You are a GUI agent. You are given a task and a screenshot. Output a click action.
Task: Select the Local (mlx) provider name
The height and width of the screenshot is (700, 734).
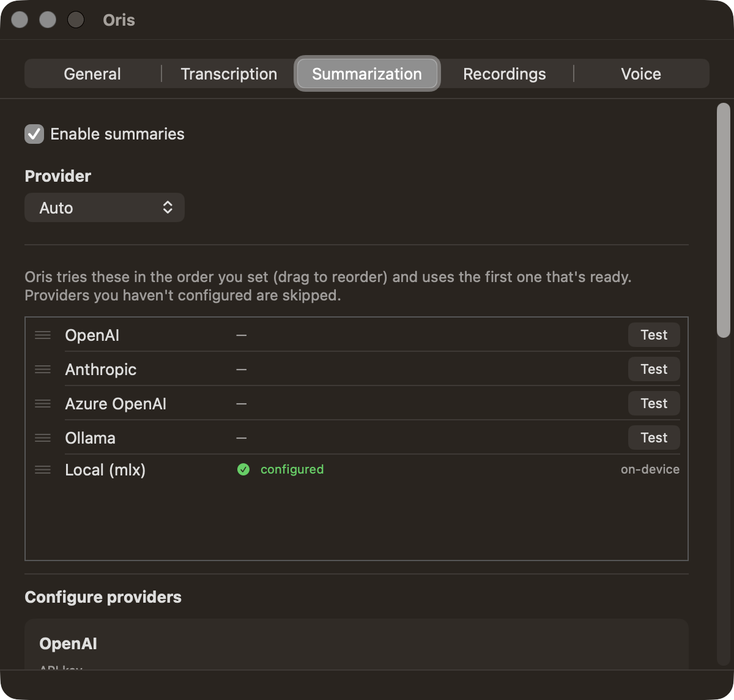pos(105,470)
